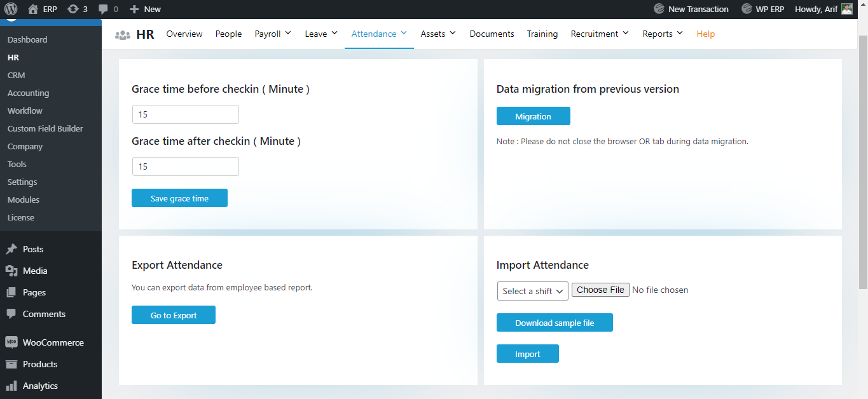The height and width of the screenshot is (399, 868).
Task: Expand the Payroll dropdown menu
Action: pos(273,34)
